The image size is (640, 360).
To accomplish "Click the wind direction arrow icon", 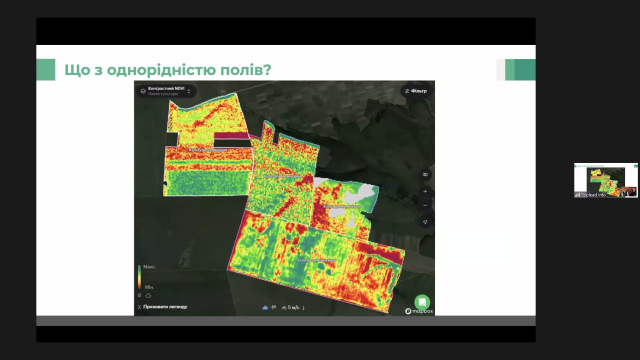I will coord(304,307).
